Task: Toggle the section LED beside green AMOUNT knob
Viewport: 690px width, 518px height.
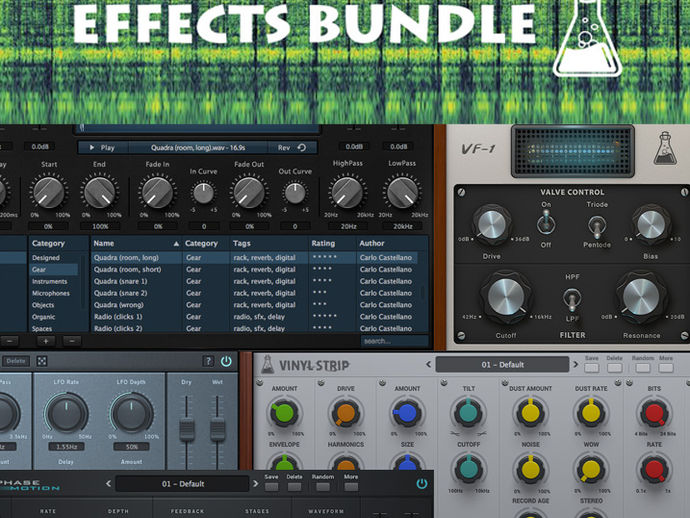Action: (260, 383)
